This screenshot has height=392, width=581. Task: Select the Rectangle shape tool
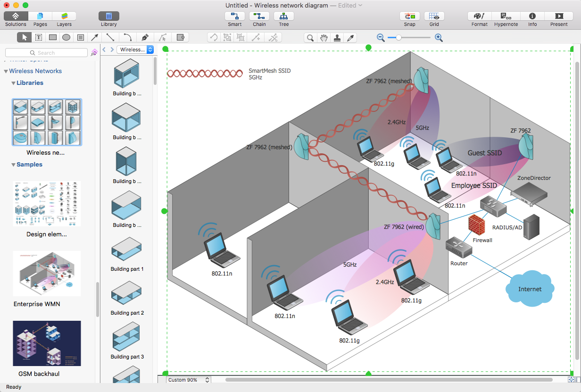(x=53, y=38)
